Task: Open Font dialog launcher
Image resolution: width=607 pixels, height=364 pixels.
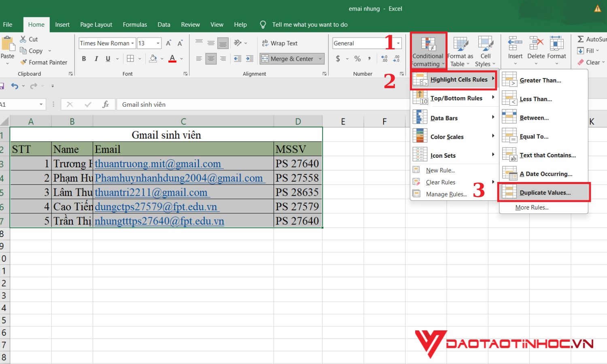Action: click(x=185, y=74)
